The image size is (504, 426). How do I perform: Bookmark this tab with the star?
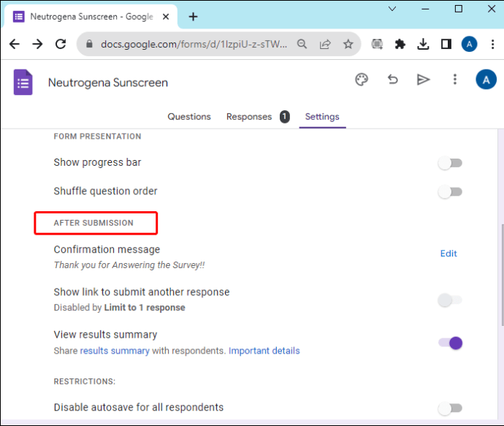tap(348, 44)
